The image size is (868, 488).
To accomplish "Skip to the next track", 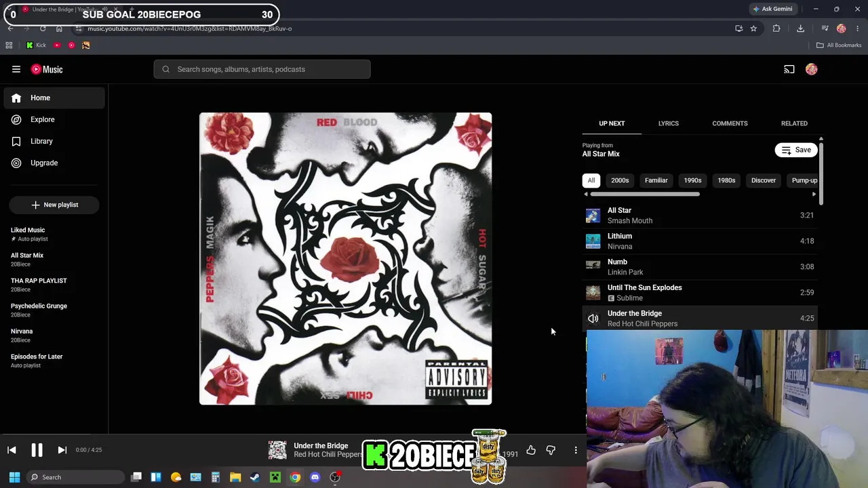I will pyautogui.click(x=62, y=450).
